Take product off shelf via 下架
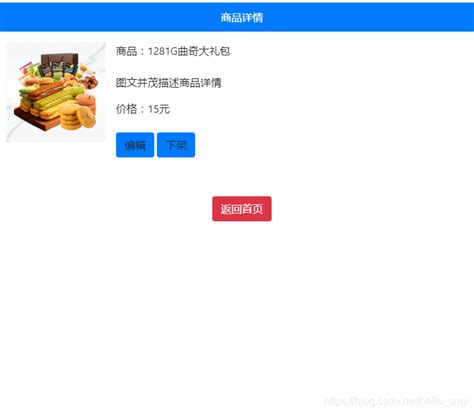 [x=176, y=145]
